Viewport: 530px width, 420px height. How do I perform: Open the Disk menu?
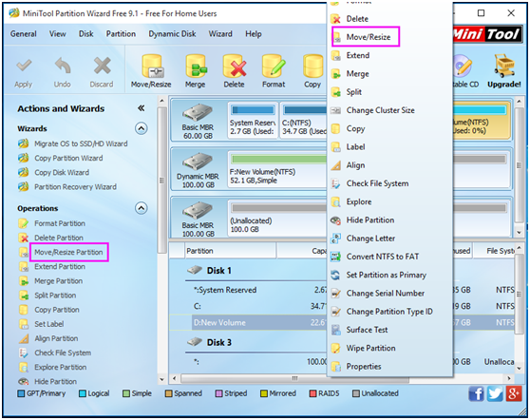pos(85,34)
